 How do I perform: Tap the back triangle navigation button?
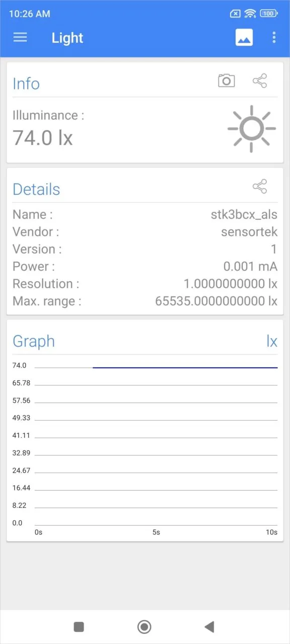coord(210,626)
